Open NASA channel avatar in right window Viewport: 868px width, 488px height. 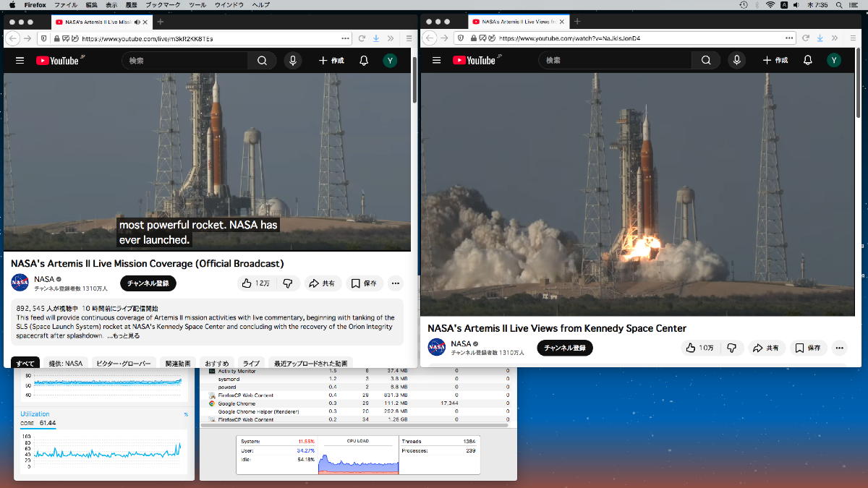[x=437, y=347]
